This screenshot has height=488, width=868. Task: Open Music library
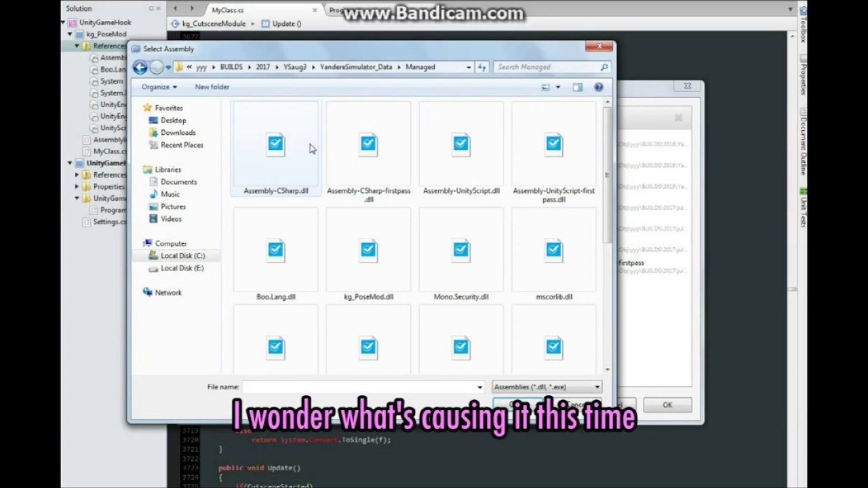click(170, 194)
